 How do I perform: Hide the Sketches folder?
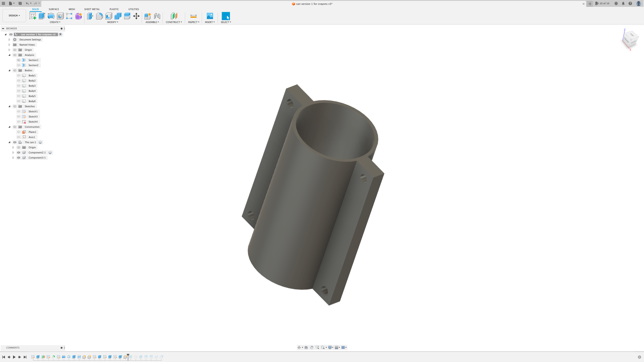click(15, 106)
